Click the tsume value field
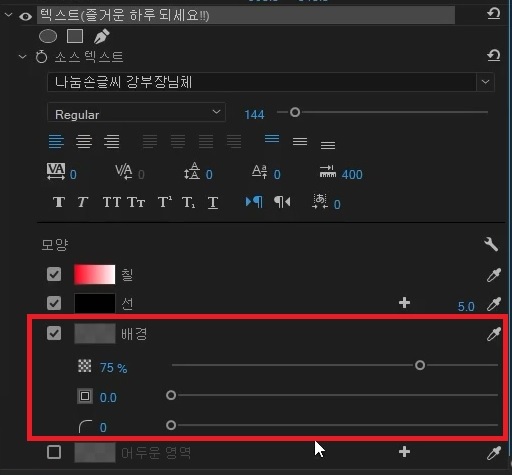 click(x=337, y=204)
